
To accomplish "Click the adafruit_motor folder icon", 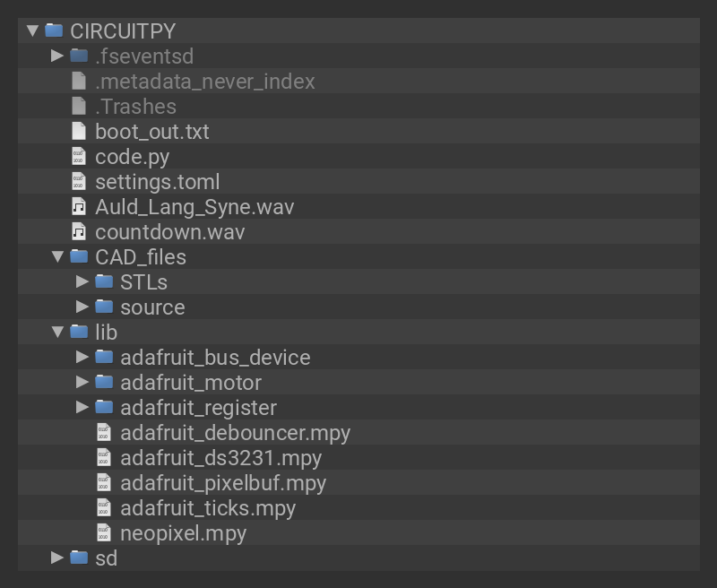I will pos(105,383).
